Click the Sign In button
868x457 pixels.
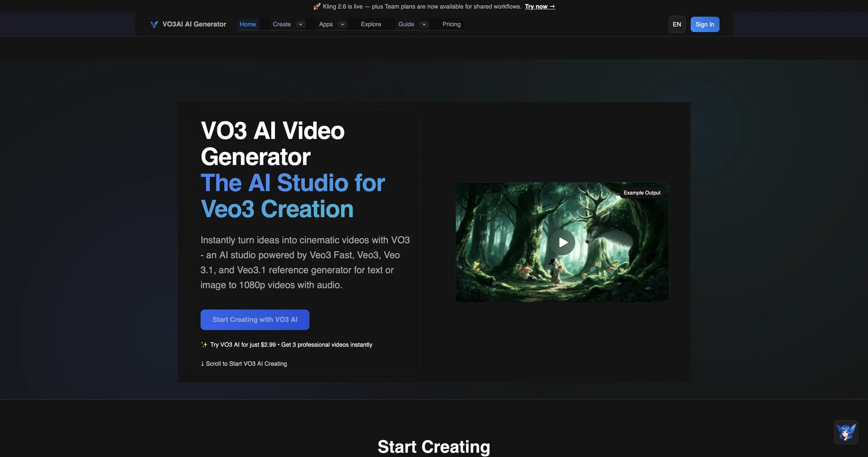click(705, 24)
